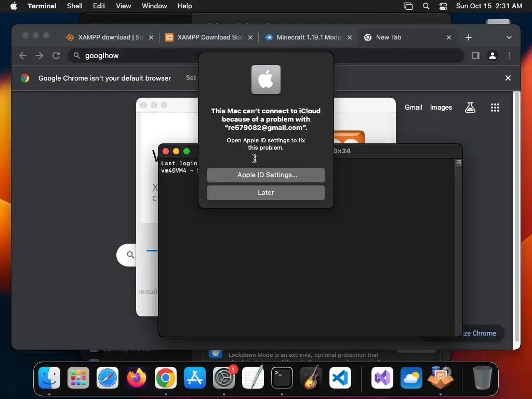The image size is (532, 399).
Task: Go back in Chrome
Action: coord(23,56)
